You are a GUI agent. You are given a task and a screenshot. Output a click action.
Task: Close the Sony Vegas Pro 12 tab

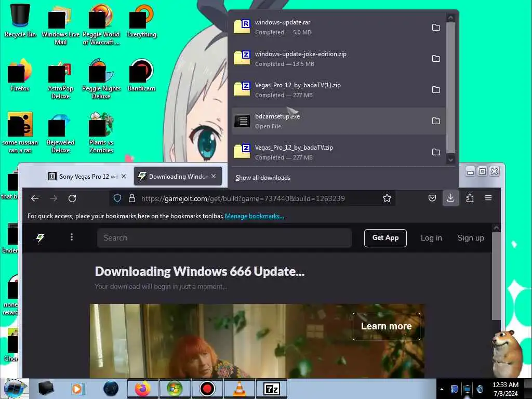click(x=124, y=177)
